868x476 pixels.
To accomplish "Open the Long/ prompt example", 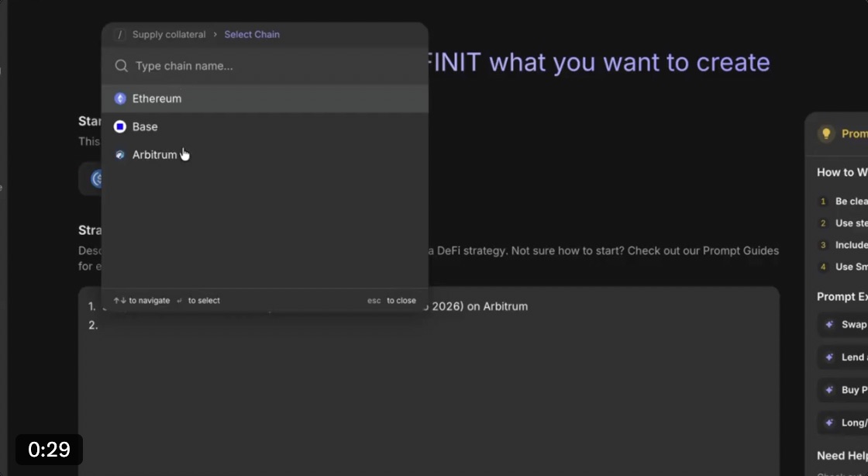I will [844, 423].
